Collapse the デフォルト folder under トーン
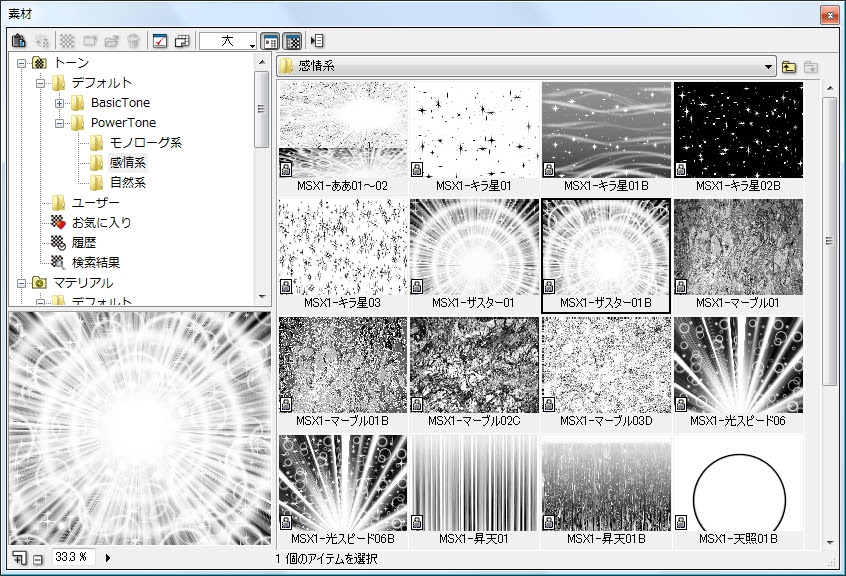846x576 pixels. [40, 83]
